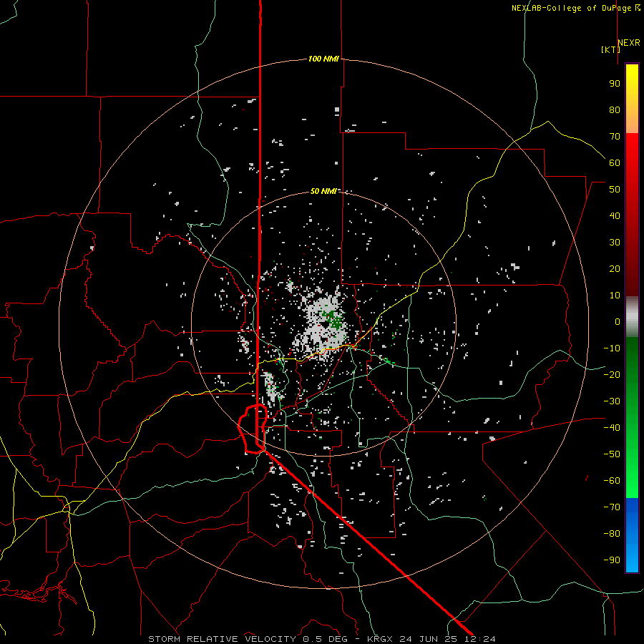Viewport: 644px width, 644px height.
Task: Click the gray zero-velocity segment of color bar
Action: (632, 317)
